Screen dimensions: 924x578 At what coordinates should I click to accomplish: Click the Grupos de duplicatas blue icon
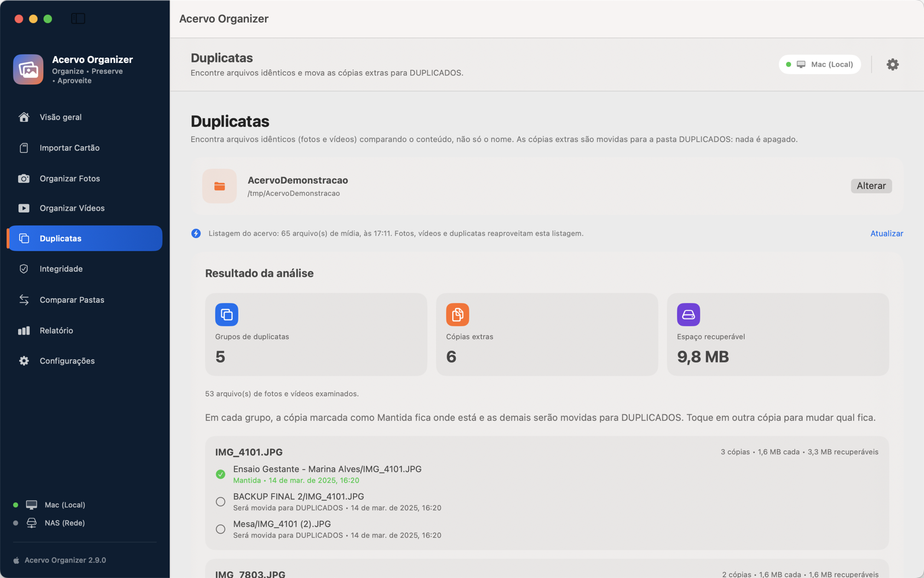click(226, 314)
